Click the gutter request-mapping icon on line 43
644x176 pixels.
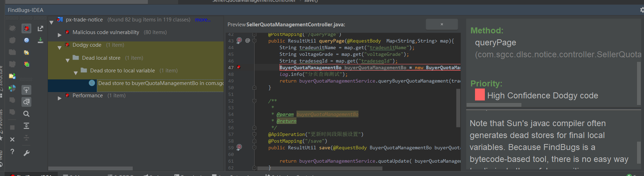point(239,40)
